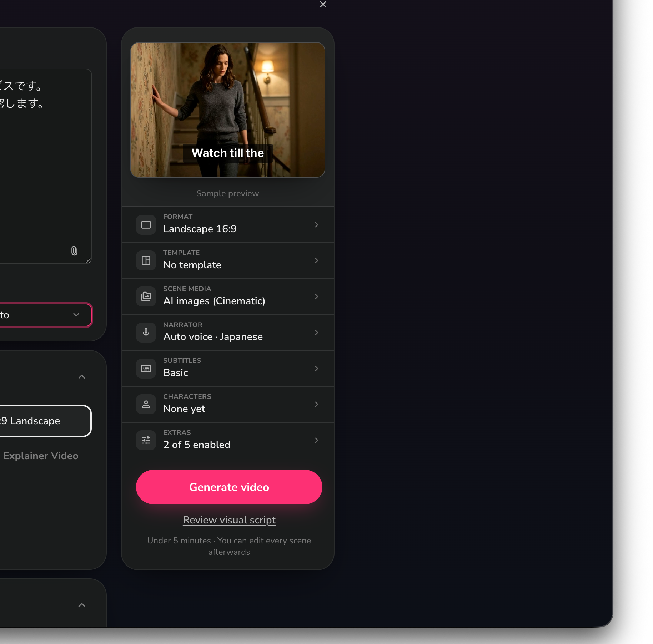653x644 pixels.
Task: Open the Template row chevron
Action: [x=316, y=260]
